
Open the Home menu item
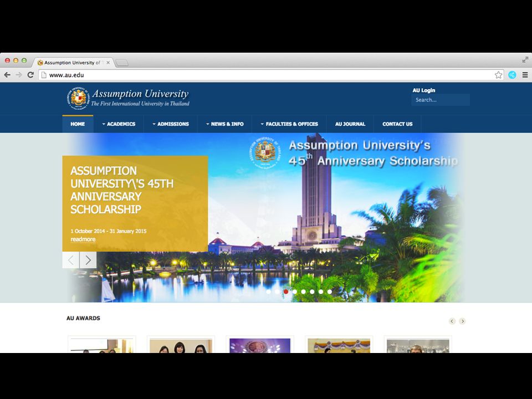(78, 124)
